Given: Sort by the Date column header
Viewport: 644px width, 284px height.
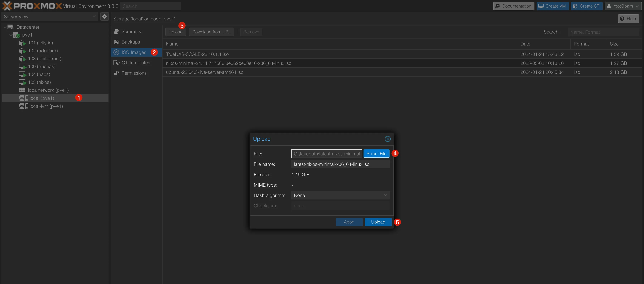Looking at the screenshot, I should (x=544, y=44).
